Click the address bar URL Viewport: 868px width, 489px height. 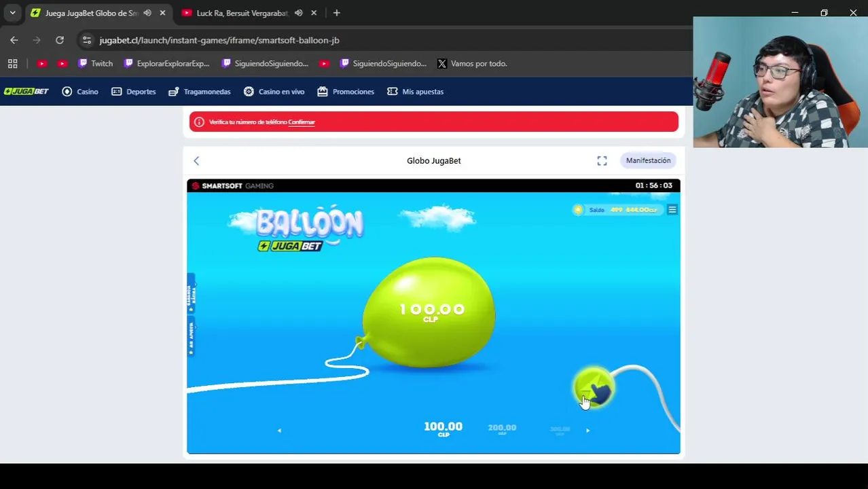219,40
